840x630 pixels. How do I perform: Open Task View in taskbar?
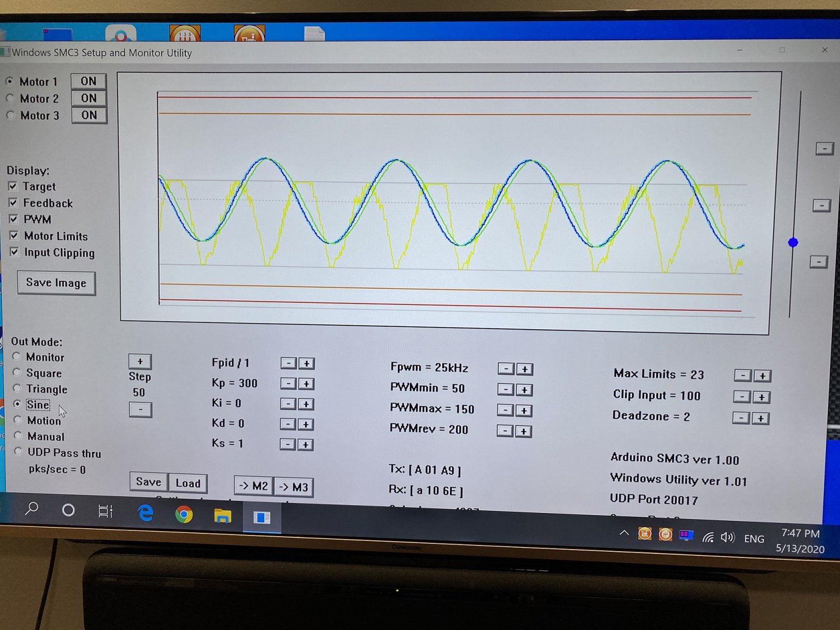coord(106,511)
